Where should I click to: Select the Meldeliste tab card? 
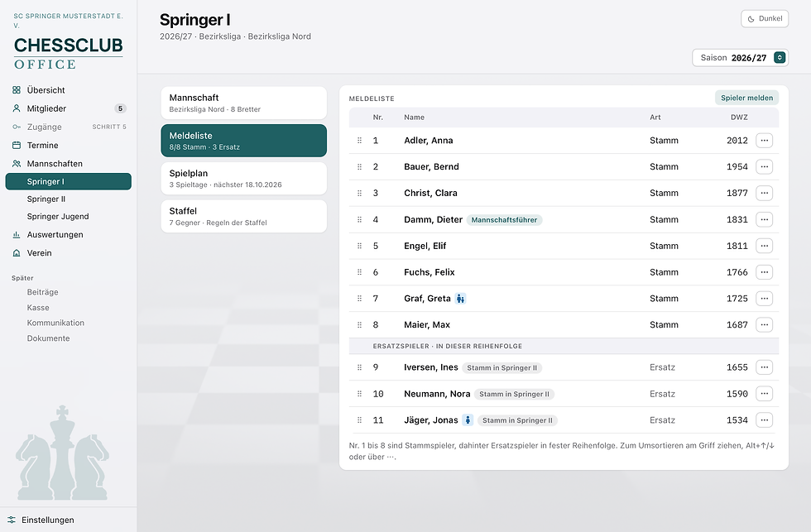(x=243, y=141)
